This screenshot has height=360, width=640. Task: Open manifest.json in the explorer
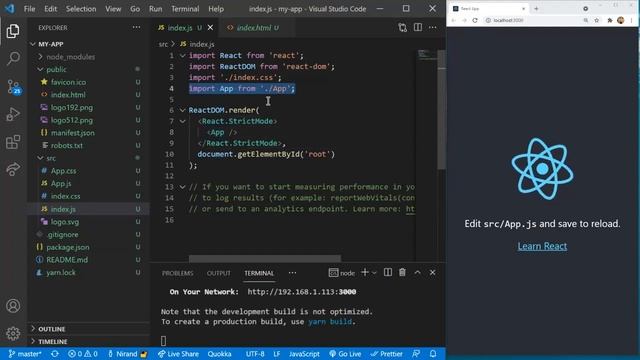[73, 133]
